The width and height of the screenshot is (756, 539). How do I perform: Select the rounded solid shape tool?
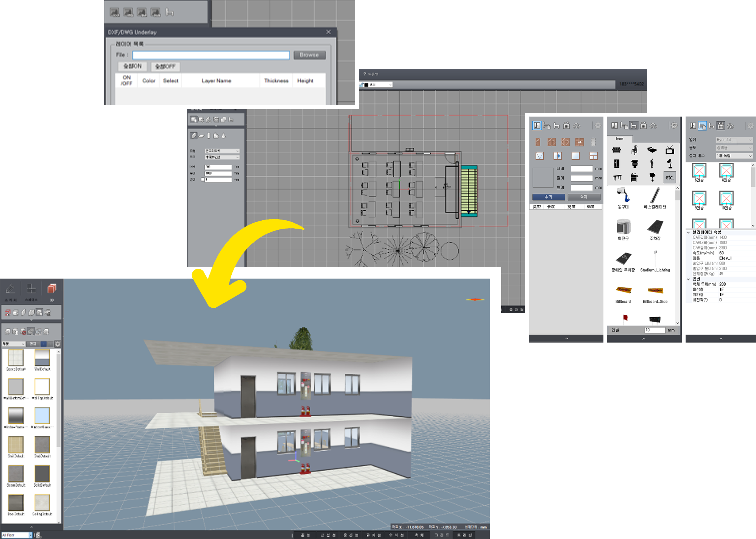click(216, 136)
